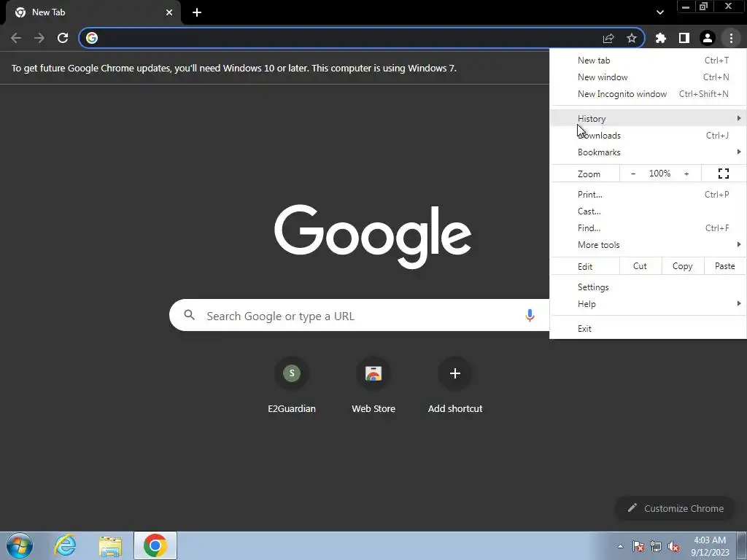
Task: Open the Web Store shortcut
Action: [373, 386]
